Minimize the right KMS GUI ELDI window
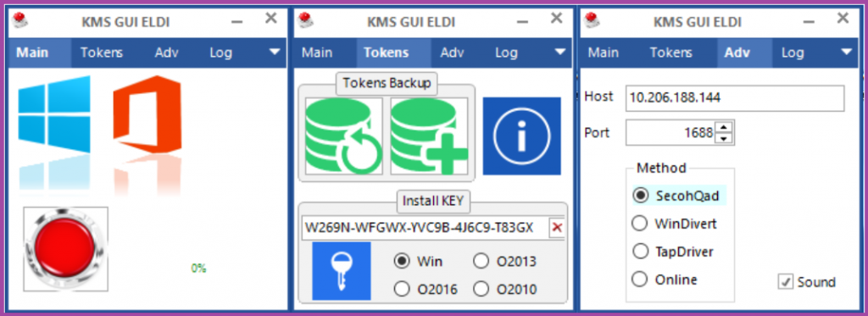868x316 pixels. pyautogui.click(x=810, y=21)
